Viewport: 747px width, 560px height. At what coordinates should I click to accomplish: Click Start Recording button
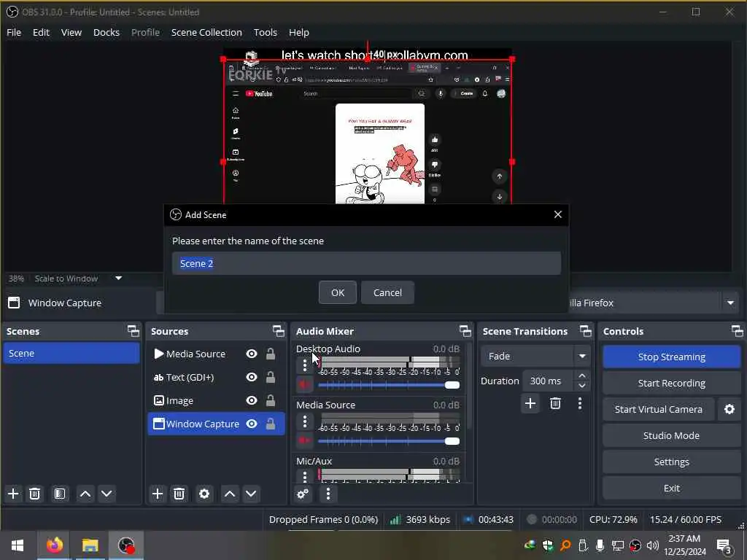672,383
